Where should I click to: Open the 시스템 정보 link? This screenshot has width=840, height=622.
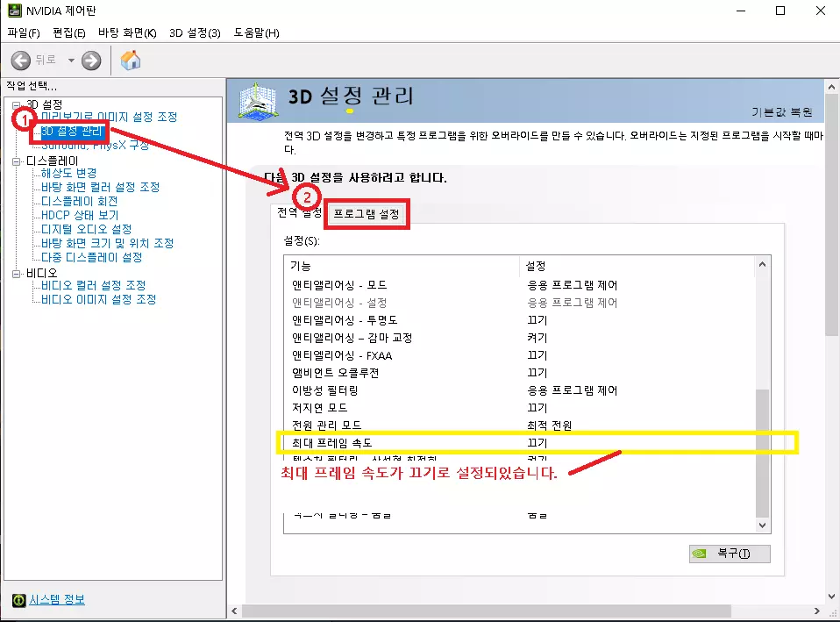[57, 599]
